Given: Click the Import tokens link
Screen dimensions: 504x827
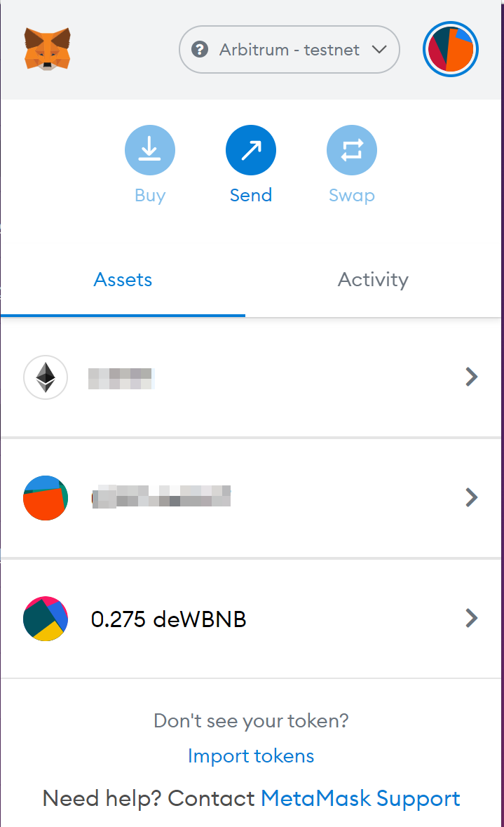Looking at the screenshot, I should coord(251,755).
